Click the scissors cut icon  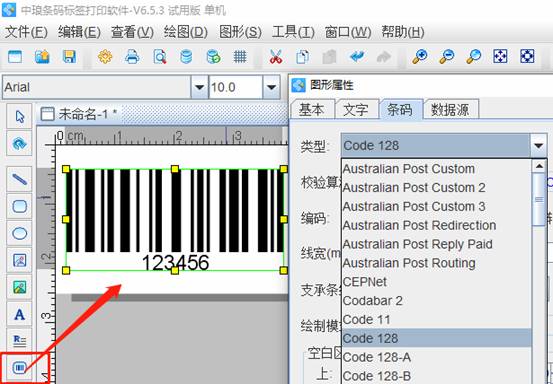276,56
